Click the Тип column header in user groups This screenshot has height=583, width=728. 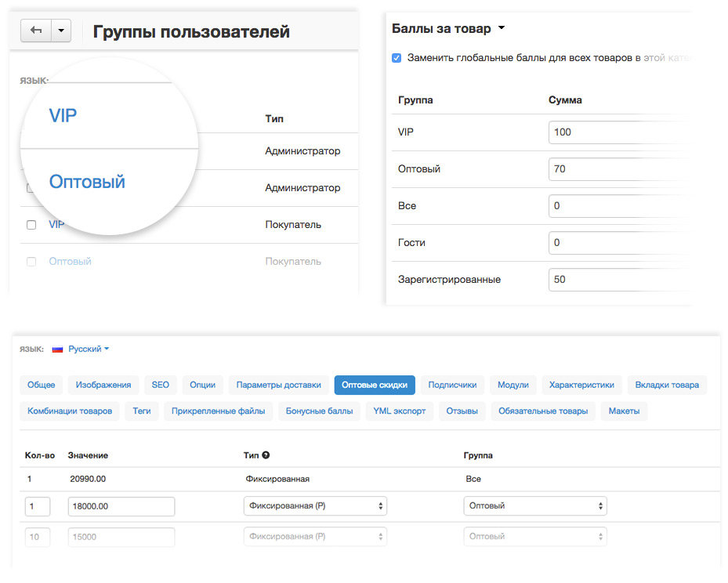click(274, 119)
